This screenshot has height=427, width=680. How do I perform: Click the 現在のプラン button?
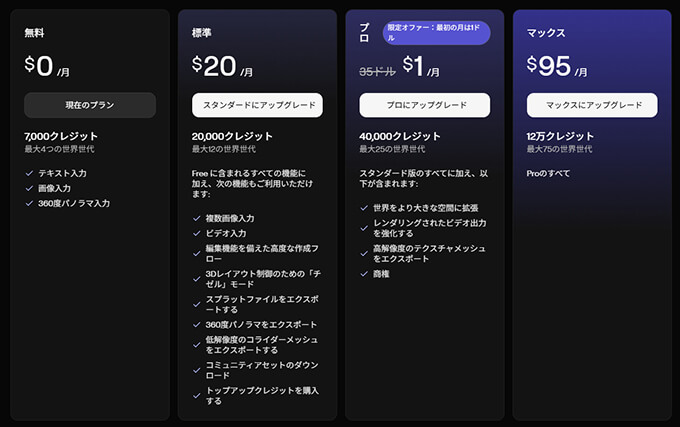[90, 105]
